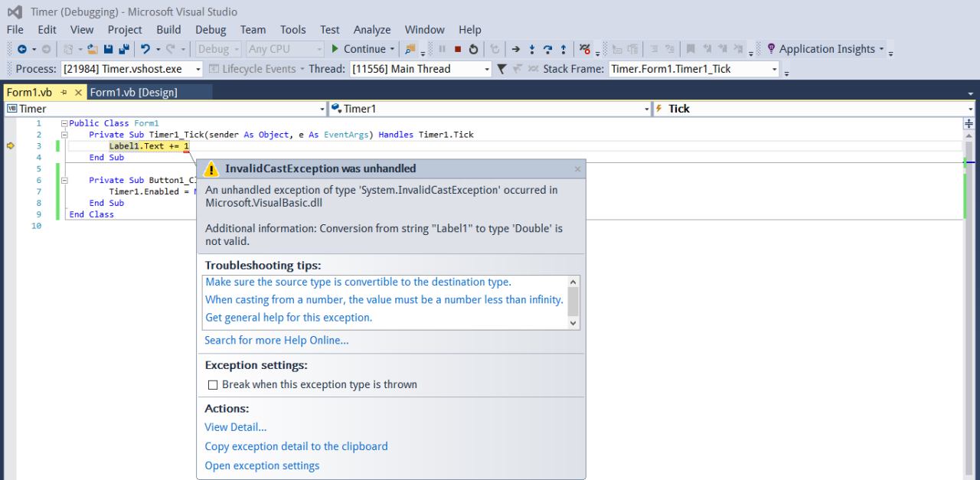The height and width of the screenshot is (480, 980).
Task: Click the Application Insights lightbulb icon
Action: [771, 49]
